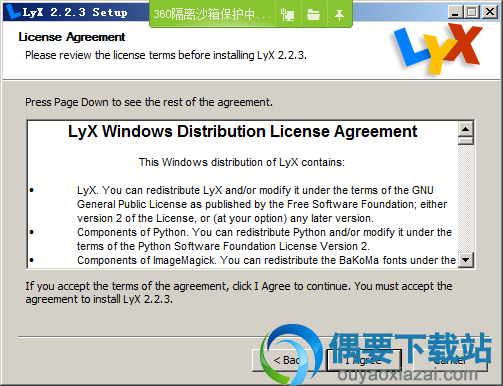Click the 'Components of Python' paragraph
The image size is (503, 386).
pyautogui.click(x=264, y=239)
